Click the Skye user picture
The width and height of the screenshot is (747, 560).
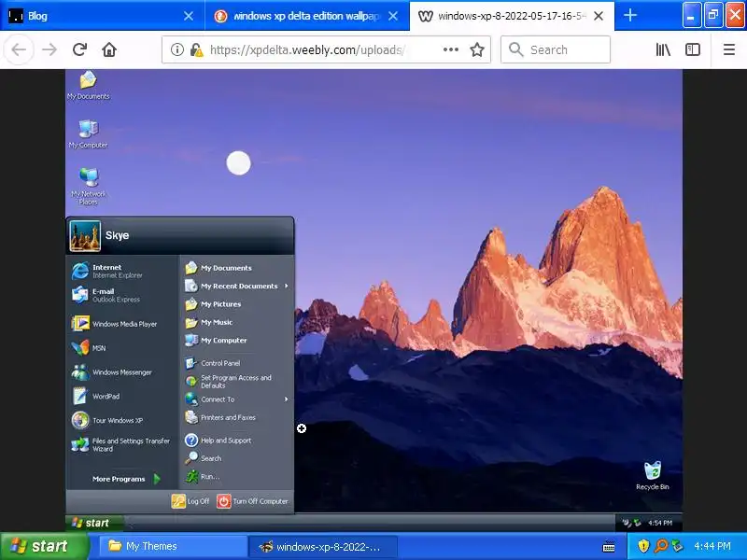coord(85,236)
